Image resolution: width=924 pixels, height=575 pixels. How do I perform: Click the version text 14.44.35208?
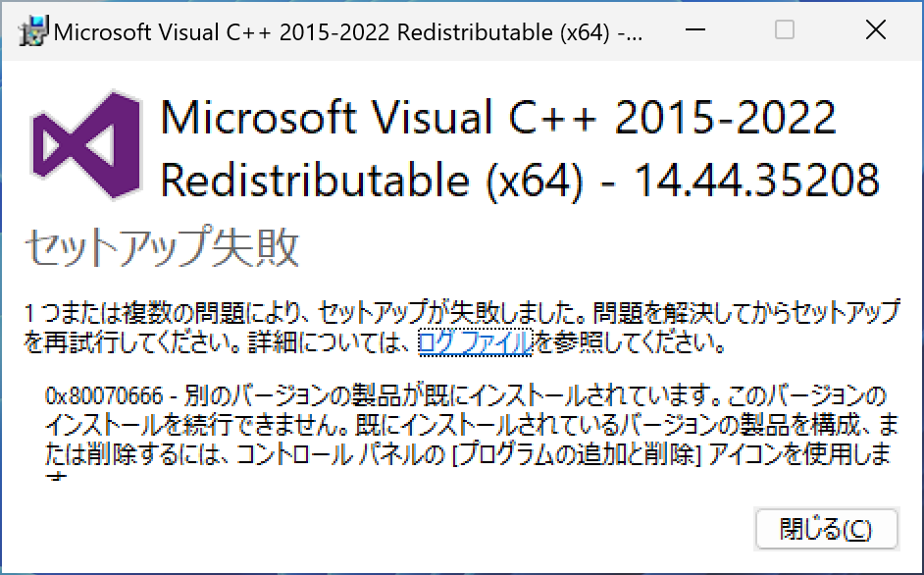pyautogui.click(x=756, y=180)
